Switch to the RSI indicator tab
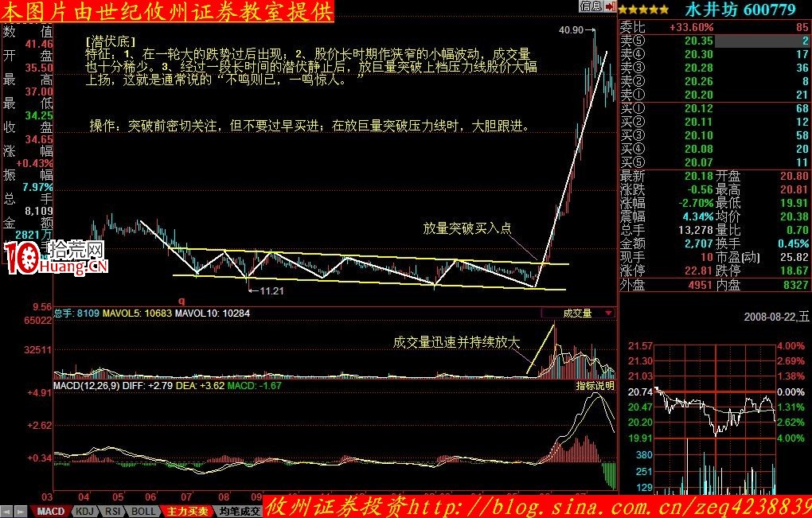The height and width of the screenshot is (518, 812). [112, 512]
